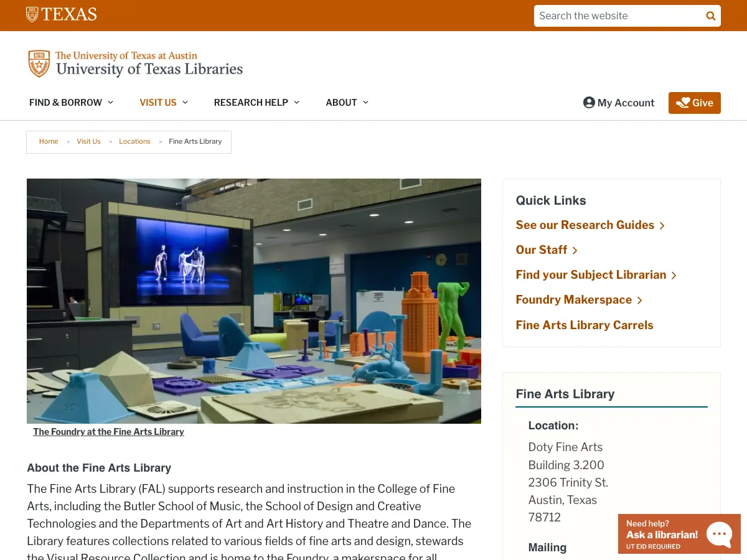Click the Foundry makerspace photo
This screenshot has width=747, height=560.
tap(254, 301)
